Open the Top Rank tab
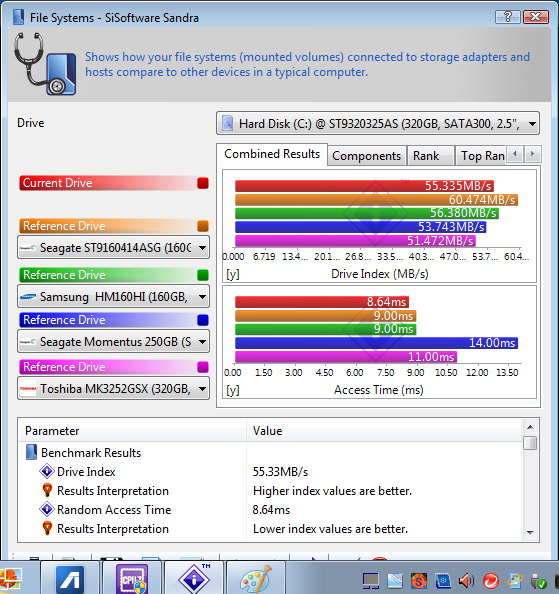 (x=482, y=156)
